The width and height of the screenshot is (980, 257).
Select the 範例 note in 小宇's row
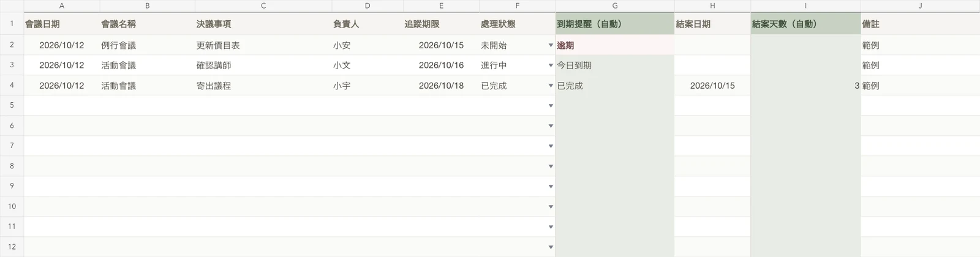coord(920,86)
